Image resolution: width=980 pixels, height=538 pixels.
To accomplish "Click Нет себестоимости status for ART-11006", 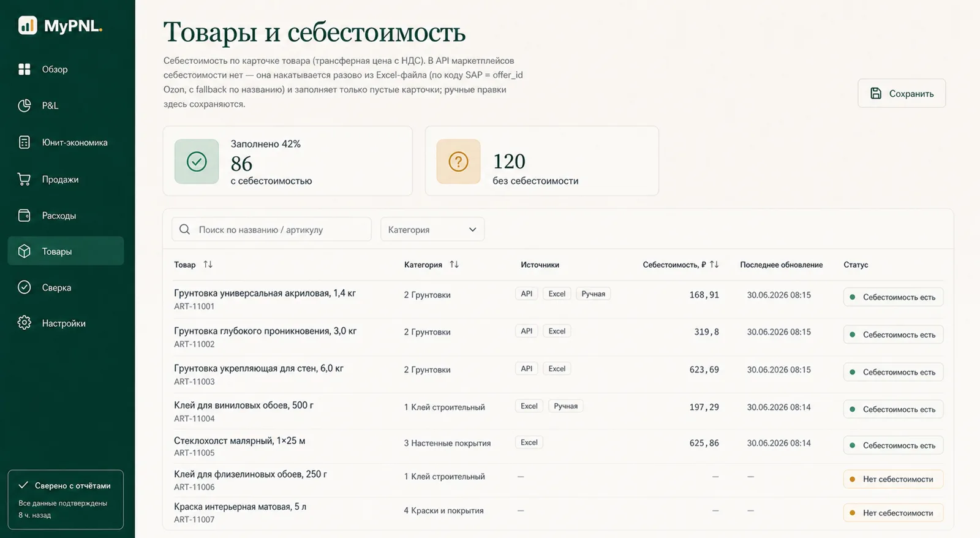I will tap(893, 479).
